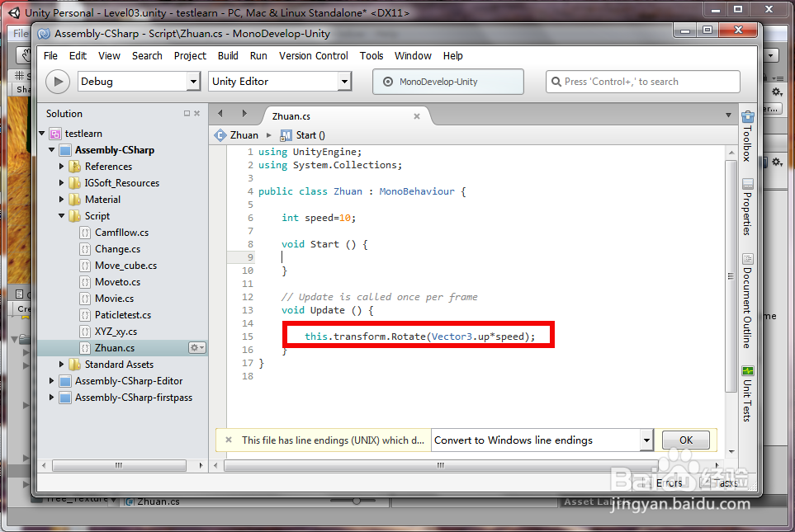Click the References folder icon
The width and height of the screenshot is (795, 532).
[74, 167]
